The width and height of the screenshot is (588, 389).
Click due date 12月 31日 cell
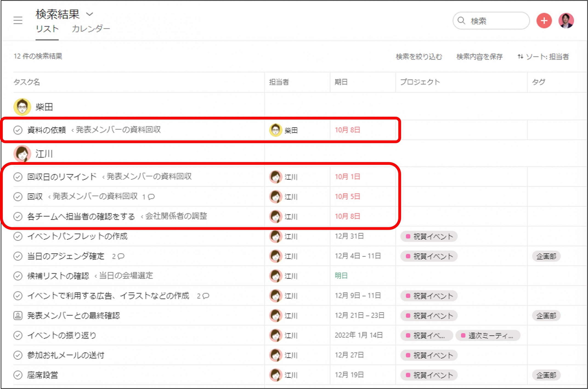click(349, 236)
